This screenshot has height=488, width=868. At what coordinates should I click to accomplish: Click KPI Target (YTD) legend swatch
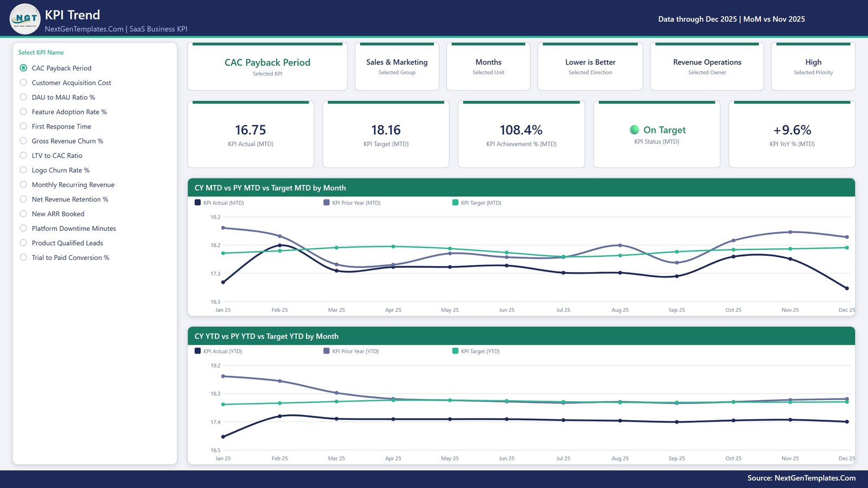click(455, 351)
